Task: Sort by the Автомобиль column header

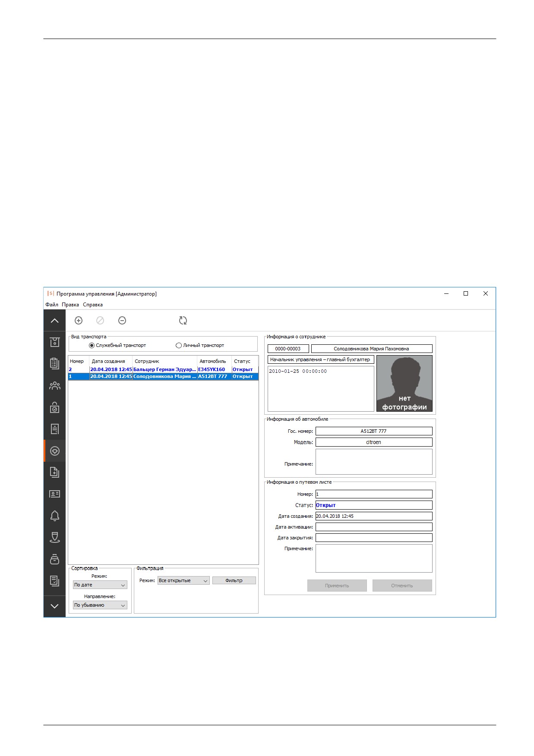Action: click(x=215, y=361)
